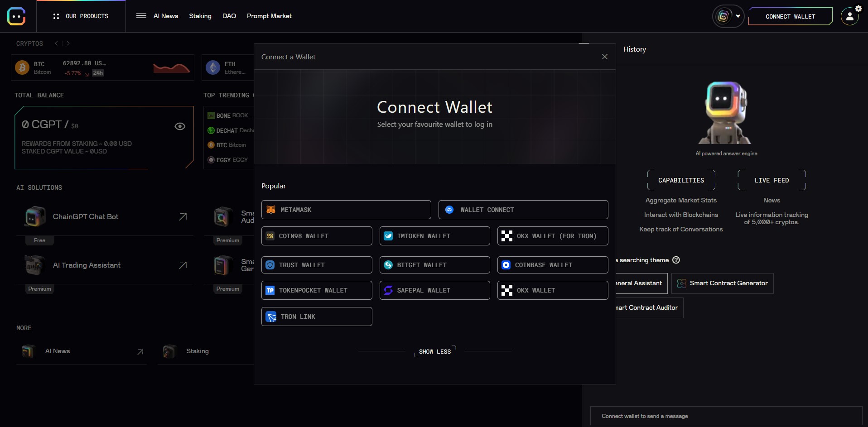
Task: Choose the plain OKX Wallet option
Action: [x=553, y=290]
